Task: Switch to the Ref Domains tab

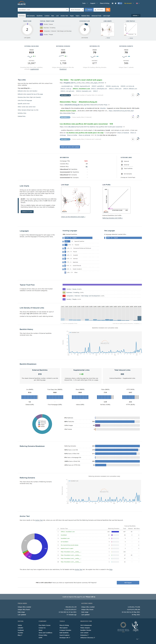Action: point(31,16)
